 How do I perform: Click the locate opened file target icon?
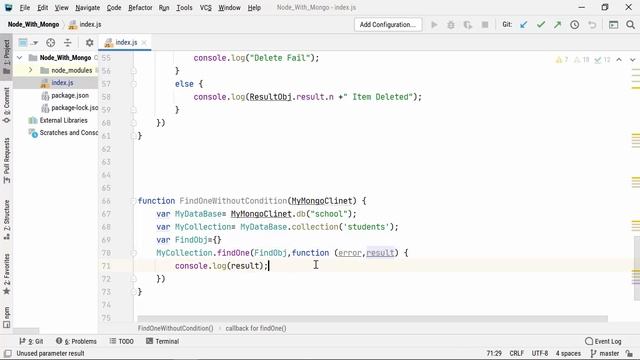pos(51,42)
